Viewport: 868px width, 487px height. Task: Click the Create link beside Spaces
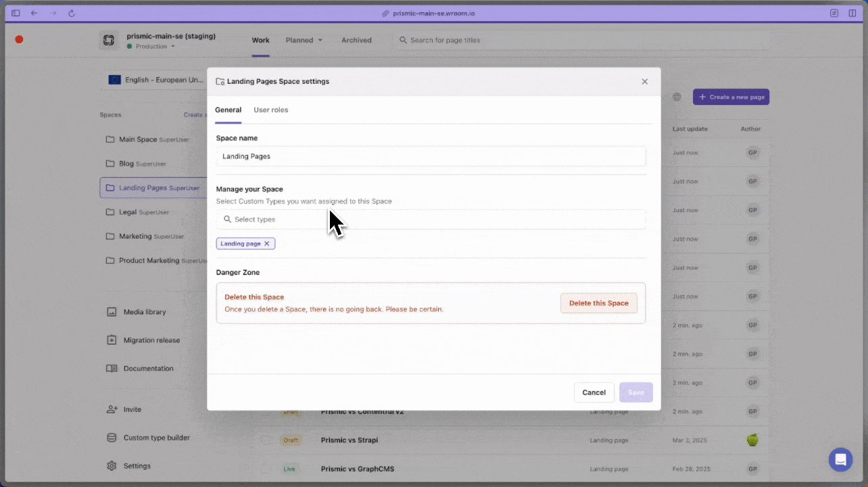point(195,115)
